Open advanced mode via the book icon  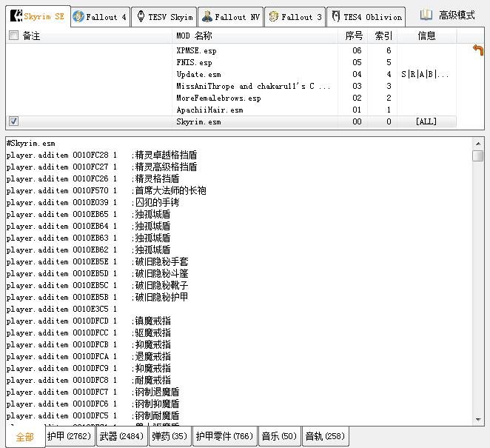(426, 15)
